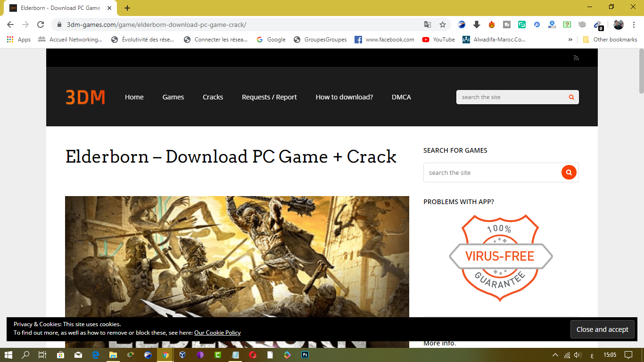
Task: Open the flame face extension icon
Action: pos(492,25)
